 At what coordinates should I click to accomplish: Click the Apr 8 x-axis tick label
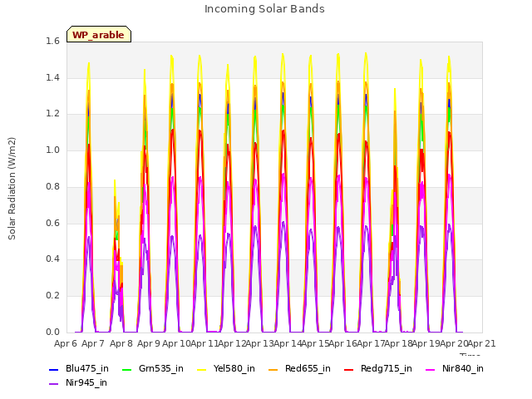[x=121, y=343]
